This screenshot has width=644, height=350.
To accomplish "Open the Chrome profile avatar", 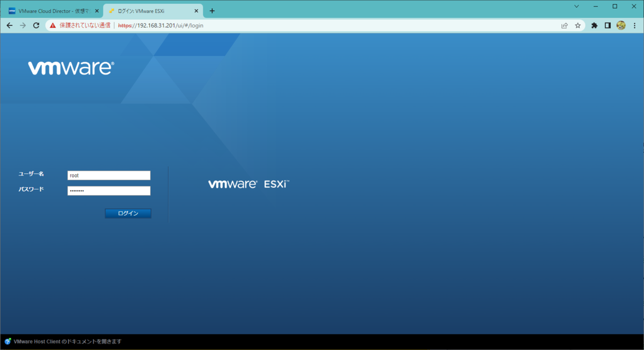I will click(x=621, y=25).
